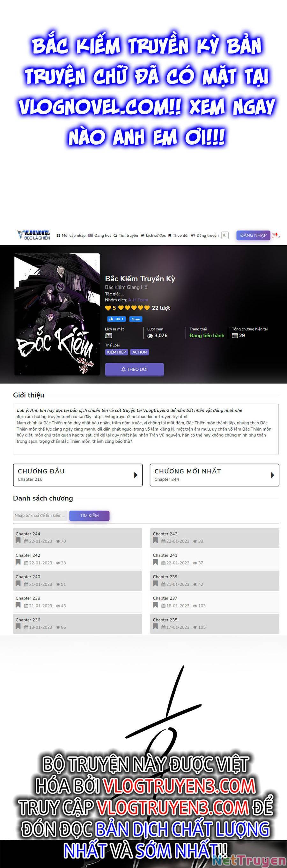Click the ĐĂNG NHẬP login button
The image size is (287, 868).
point(253,235)
